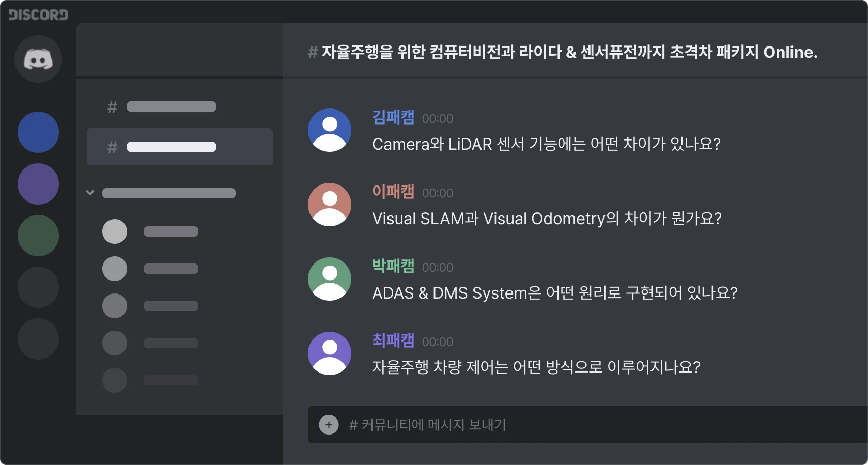Click 이패캠's salmon-colored avatar
Viewport: 868px width, 465px height.
tap(330, 205)
